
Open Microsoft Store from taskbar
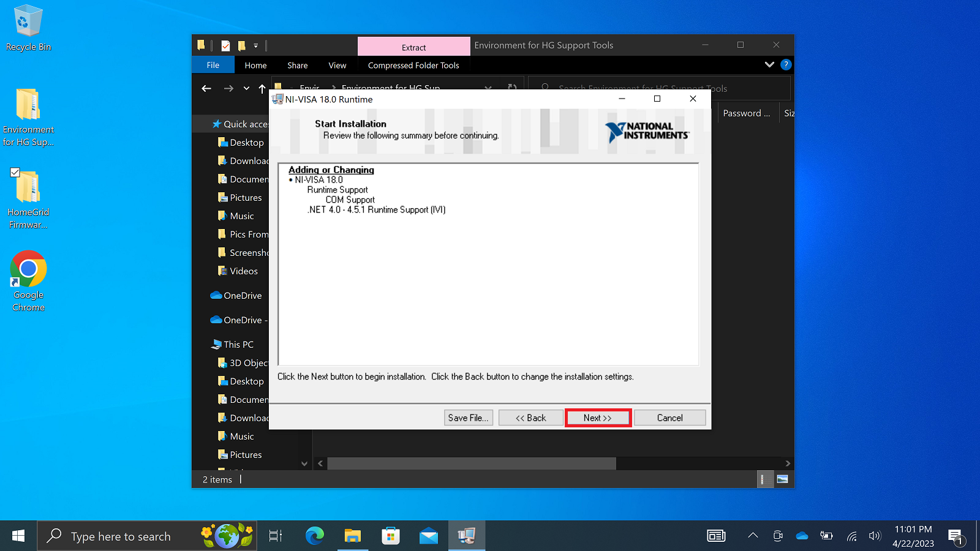click(390, 536)
